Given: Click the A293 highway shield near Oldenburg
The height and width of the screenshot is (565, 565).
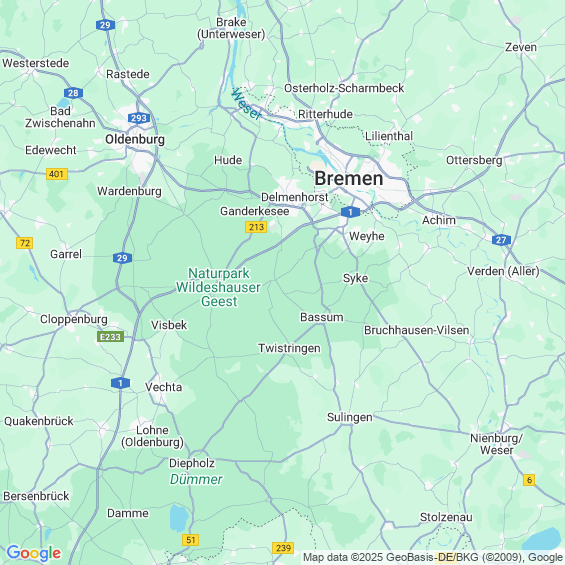Looking at the screenshot, I should [x=139, y=118].
